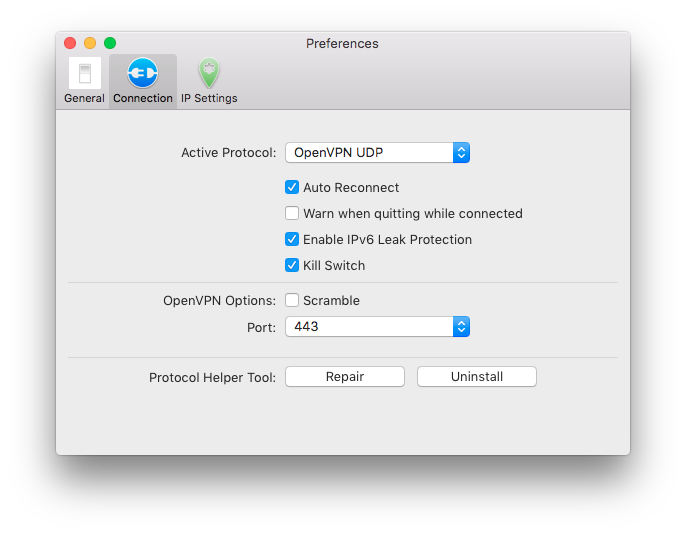686x535 pixels.
Task: Select the Connection plug icon
Action: pos(143,73)
